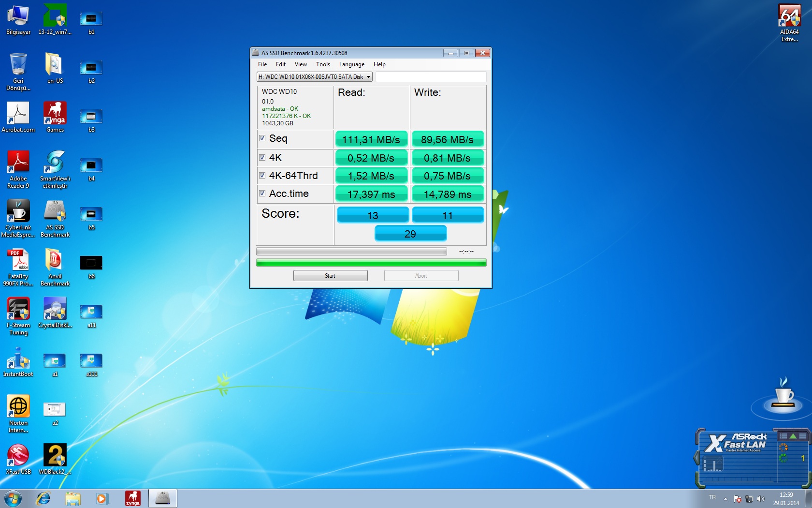
Task: Disable the 4K-64Thrd test checkbox
Action: point(262,176)
